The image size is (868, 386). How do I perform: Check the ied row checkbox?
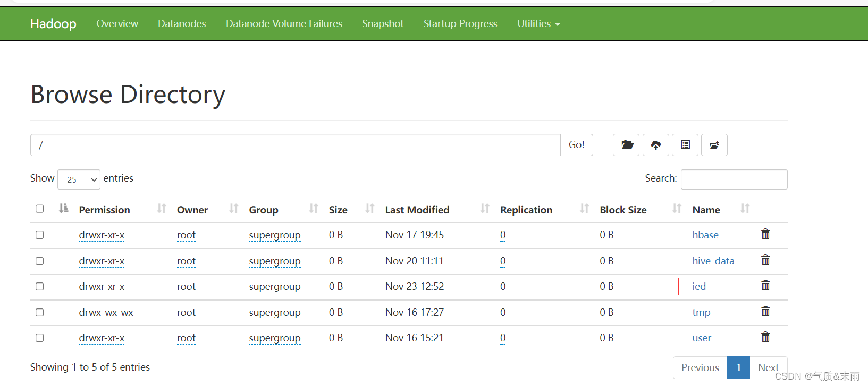point(39,286)
